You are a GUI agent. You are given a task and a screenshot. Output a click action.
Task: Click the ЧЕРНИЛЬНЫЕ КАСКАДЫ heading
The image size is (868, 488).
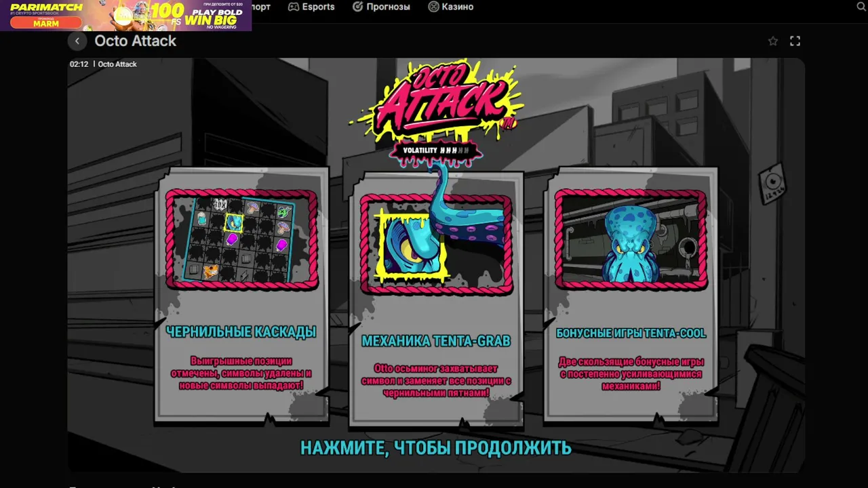coord(241,332)
